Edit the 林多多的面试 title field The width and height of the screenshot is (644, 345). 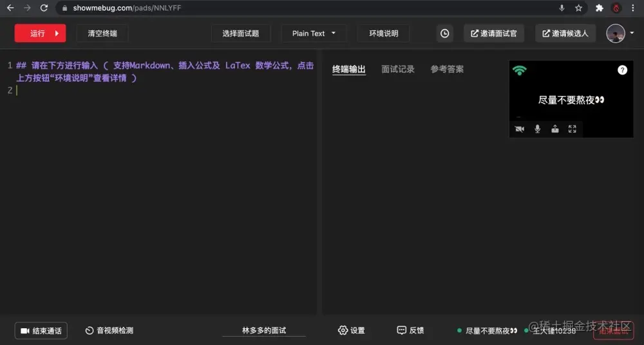264,330
